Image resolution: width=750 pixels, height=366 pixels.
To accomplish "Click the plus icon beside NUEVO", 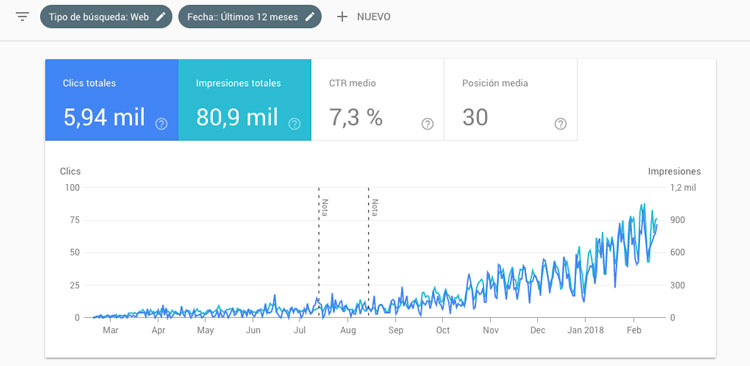I will click(342, 17).
